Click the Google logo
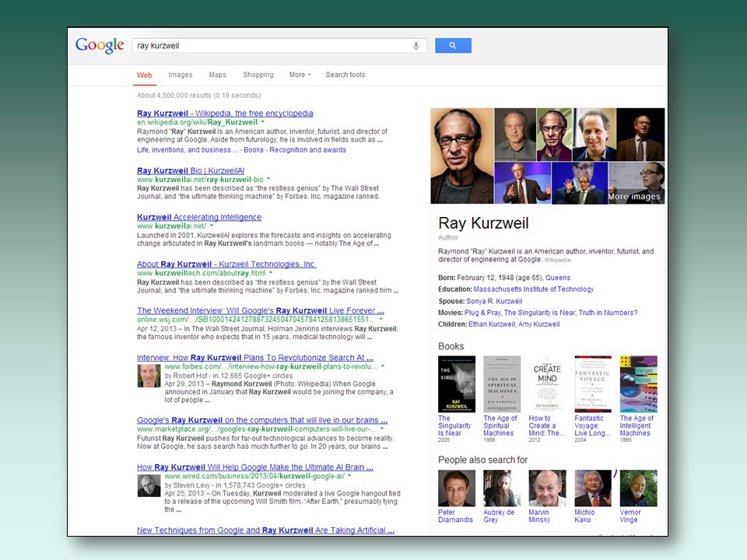This screenshot has height=560, width=747. coord(100,45)
